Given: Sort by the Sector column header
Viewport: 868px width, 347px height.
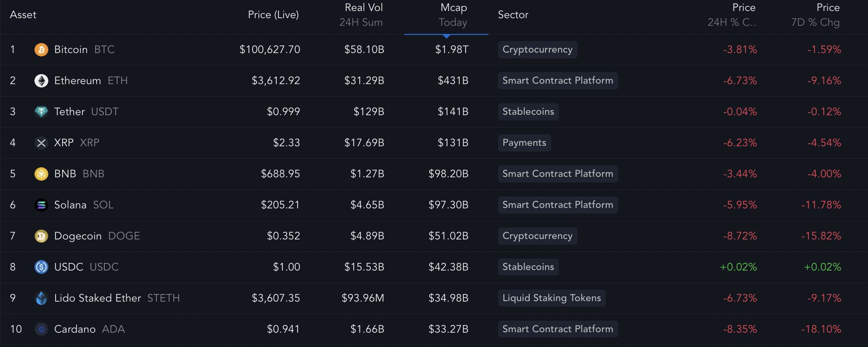Looking at the screenshot, I should click(x=513, y=15).
